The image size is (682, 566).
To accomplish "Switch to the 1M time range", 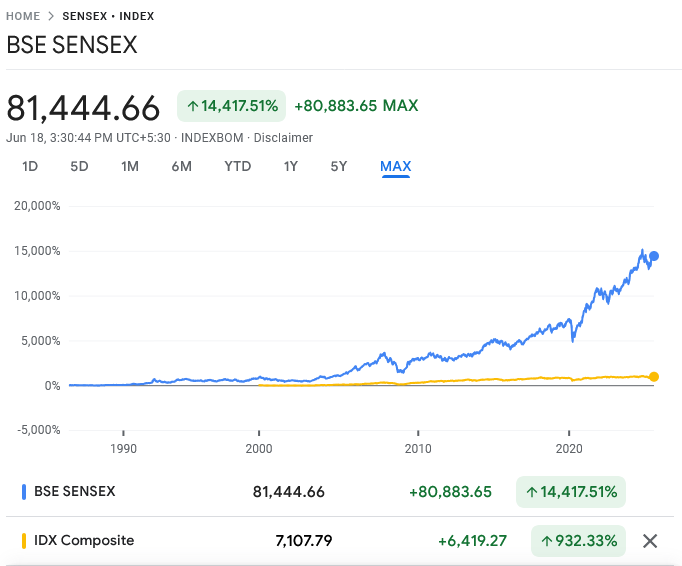I will 130,166.
